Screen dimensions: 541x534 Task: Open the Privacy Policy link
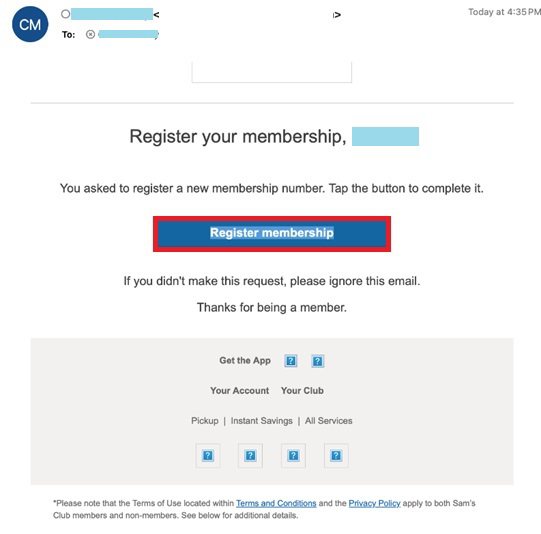point(374,503)
